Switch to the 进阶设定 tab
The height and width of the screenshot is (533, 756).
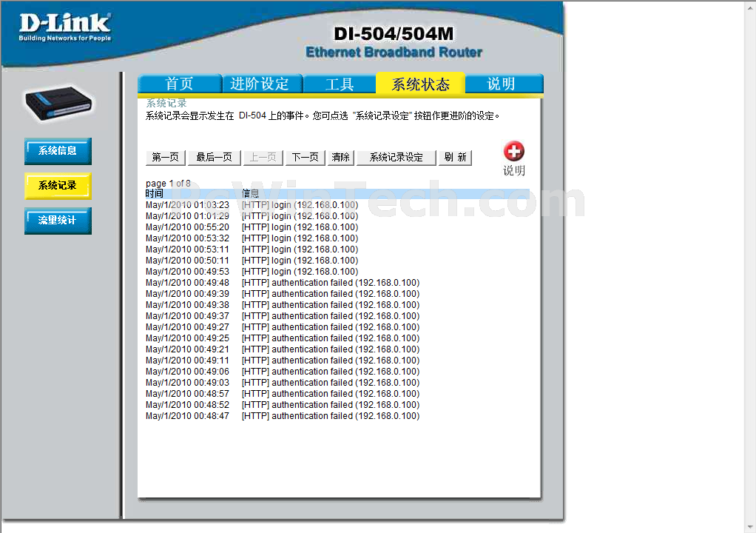tap(262, 84)
